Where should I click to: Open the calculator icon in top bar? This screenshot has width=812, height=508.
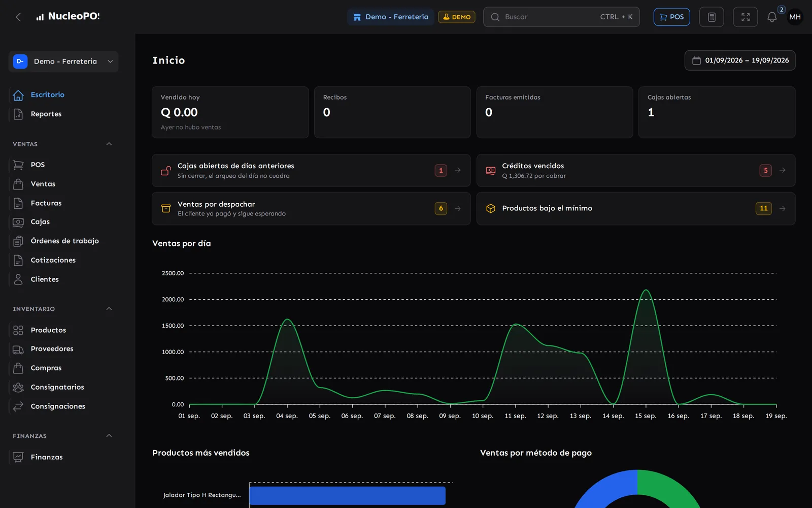coord(712,17)
